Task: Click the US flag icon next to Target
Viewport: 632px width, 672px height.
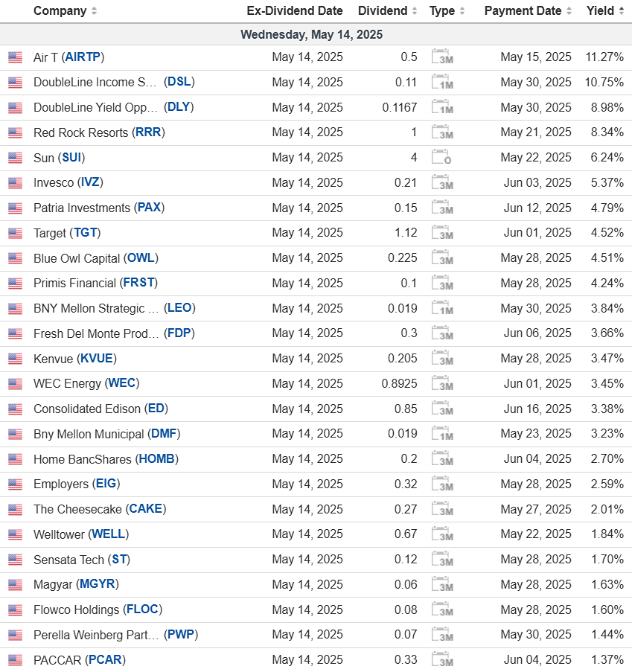Action: click(15, 233)
